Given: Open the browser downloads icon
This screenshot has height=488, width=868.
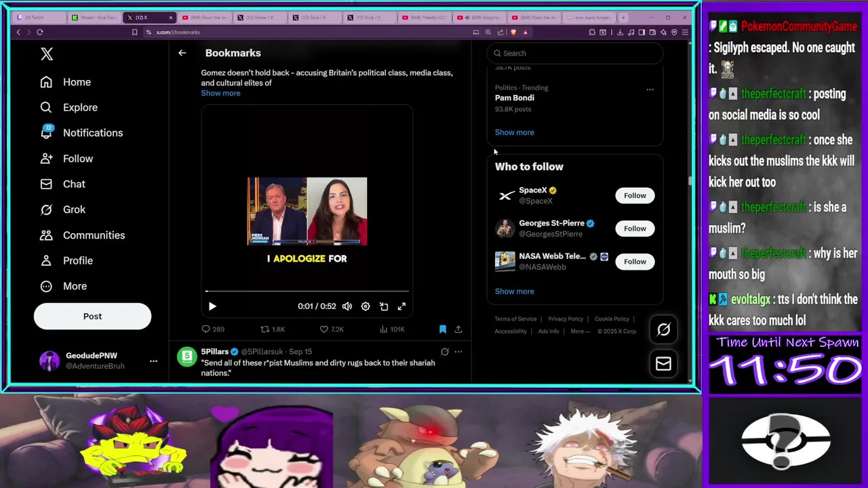Looking at the screenshot, I should [620, 32].
